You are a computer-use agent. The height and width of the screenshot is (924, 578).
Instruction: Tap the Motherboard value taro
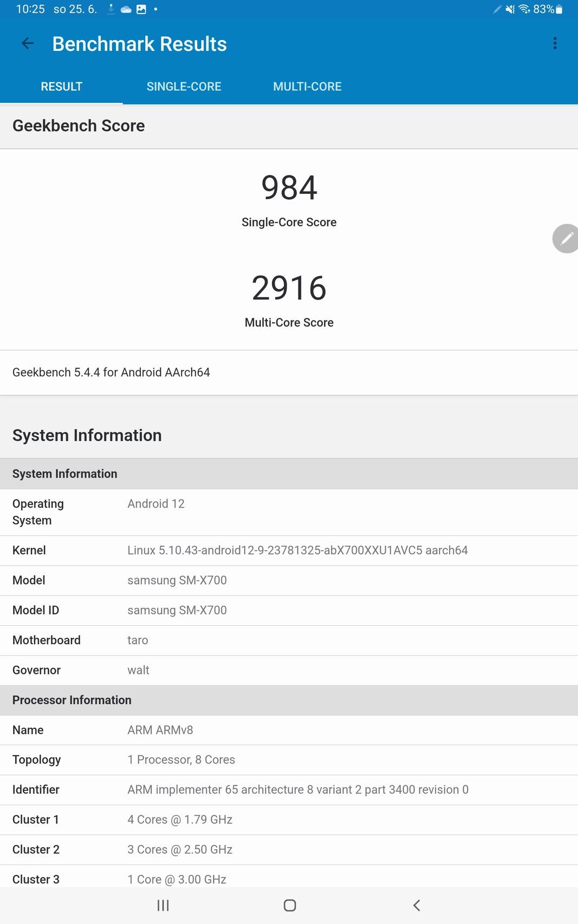pyautogui.click(x=138, y=640)
